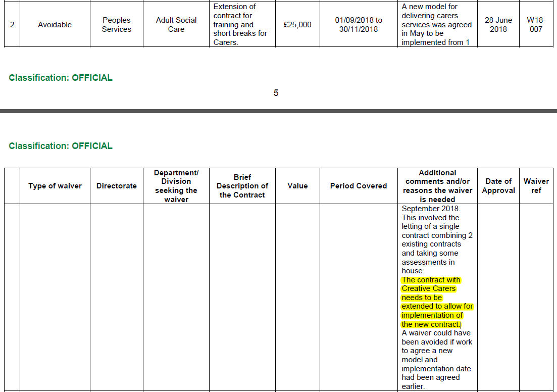Click page number 5
This screenshot has height=392, width=557.
[x=276, y=93]
